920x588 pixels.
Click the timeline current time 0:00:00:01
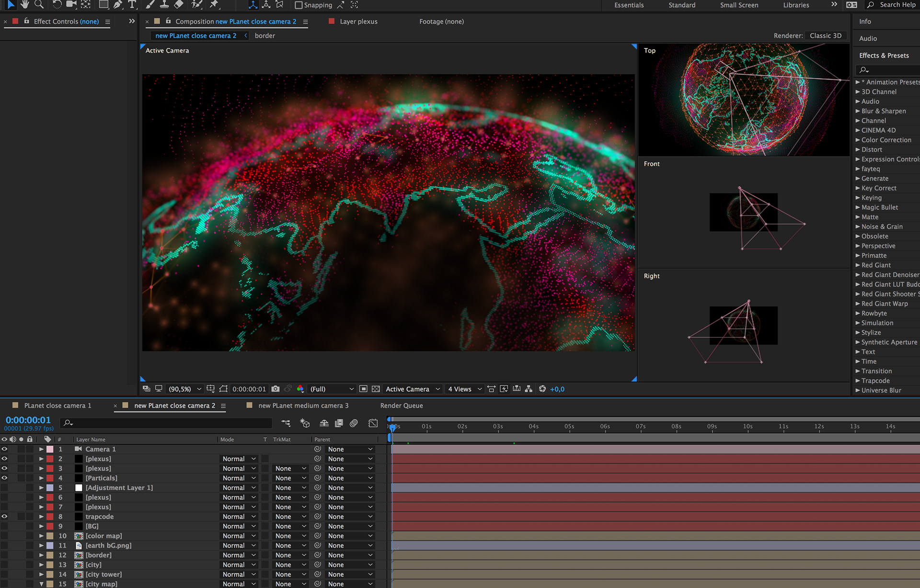28,420
